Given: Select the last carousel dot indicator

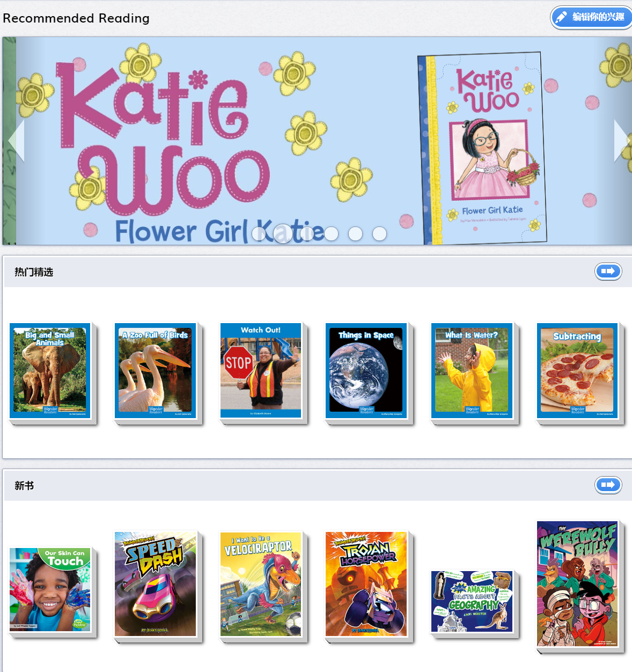Looking at the screenshot, I should [x=379, y=233].
